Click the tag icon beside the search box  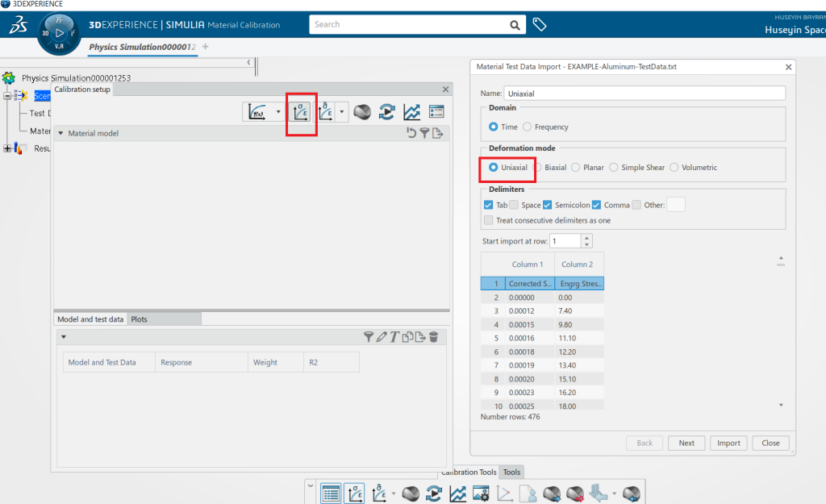(x=540, y=25)
